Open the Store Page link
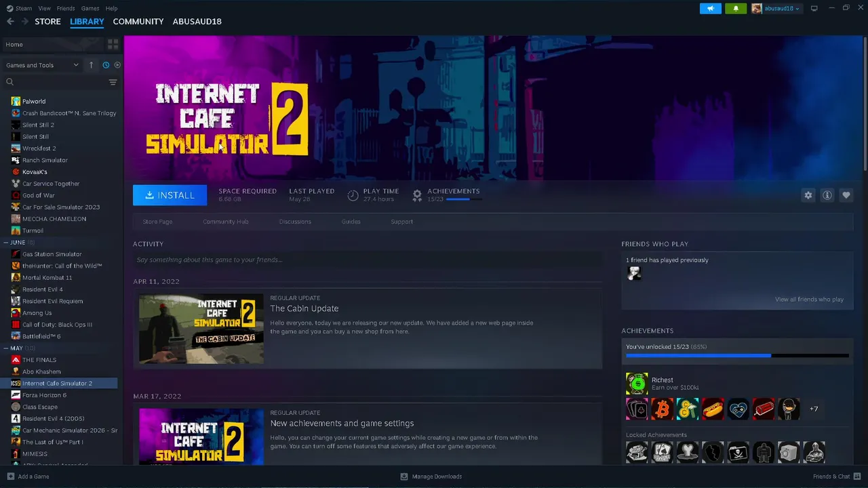This screenshot has height=488, width=868. [x=157, y=222]
